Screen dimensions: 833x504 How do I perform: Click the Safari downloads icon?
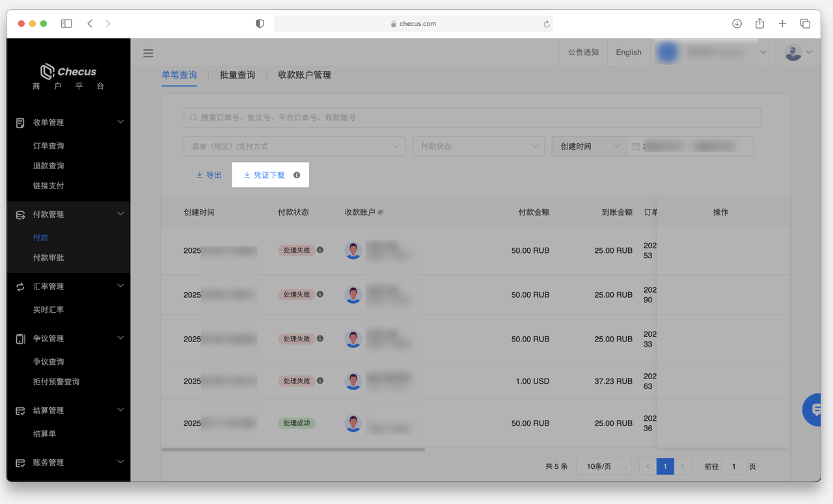tap(737, 23)
